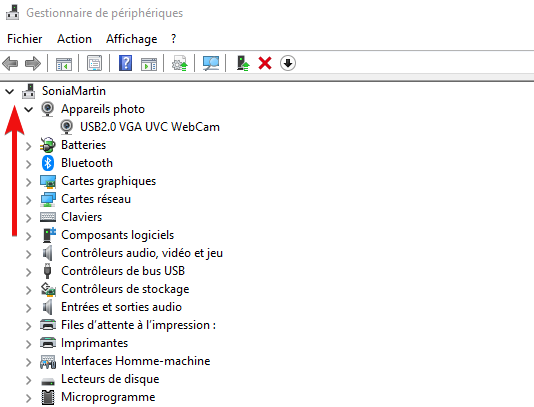Select the Cartes réseau label
534x407 pixels.
click(x=96, y=199)
